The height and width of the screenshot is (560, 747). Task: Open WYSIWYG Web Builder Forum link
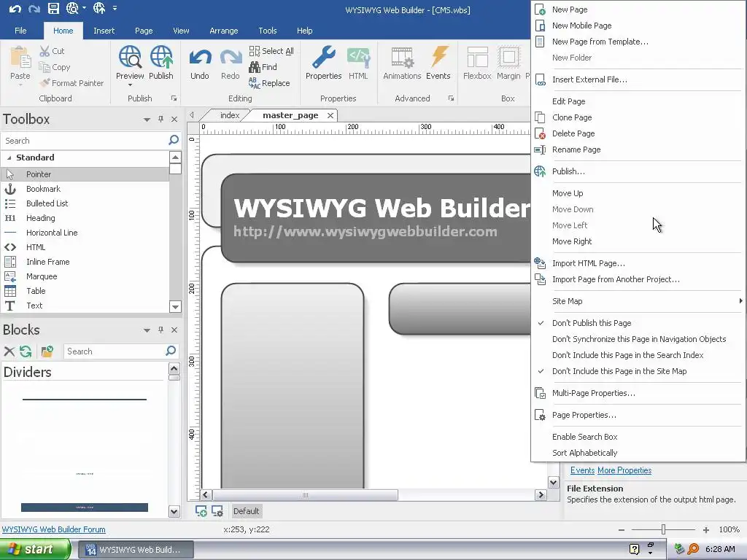click(54, 529)
